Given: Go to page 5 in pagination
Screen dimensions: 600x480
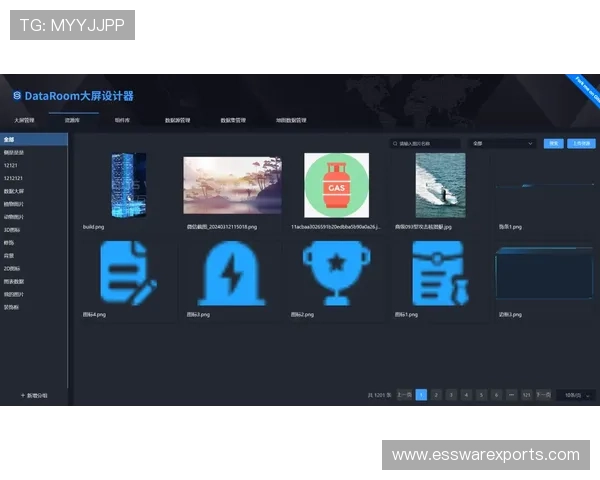Looking at the screenshot, I should (x=481, y=395).
